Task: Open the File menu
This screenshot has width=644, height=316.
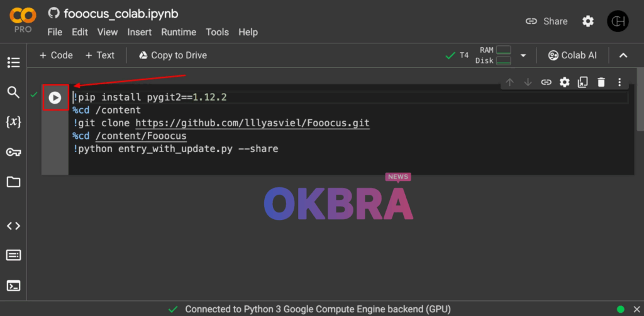Action: [x=55, y=32]
